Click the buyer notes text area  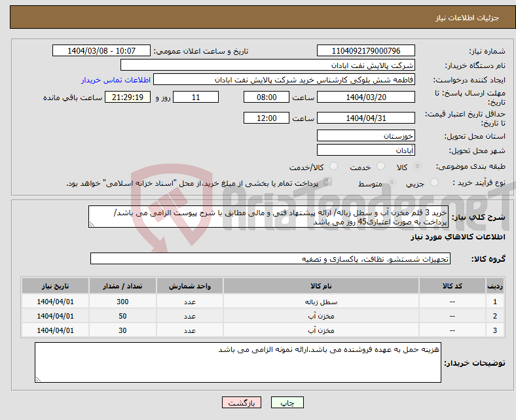pyautogui.click(x=238, y=362)
